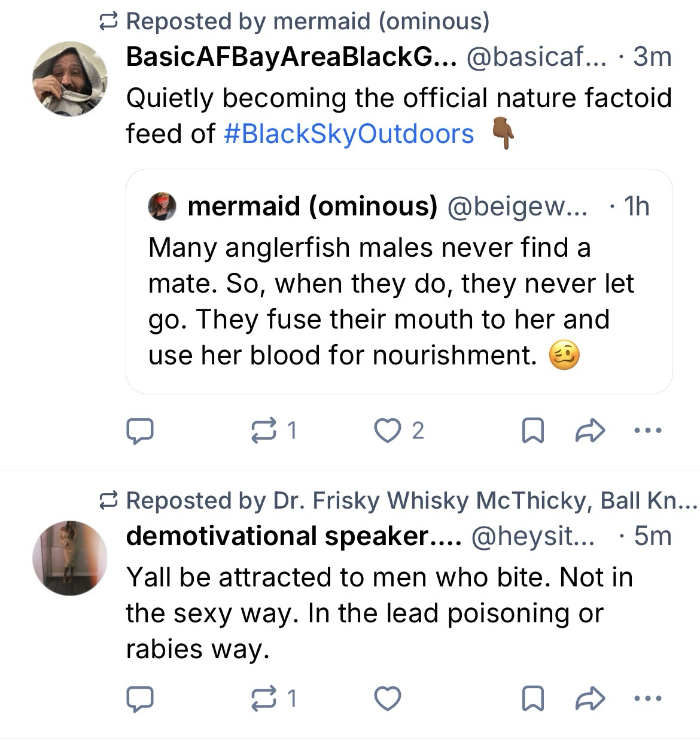Open BasicAFBayAreaBlackG profile avatar
The width and height of the screenshot is (700, 742).
[x=69, y=78]
